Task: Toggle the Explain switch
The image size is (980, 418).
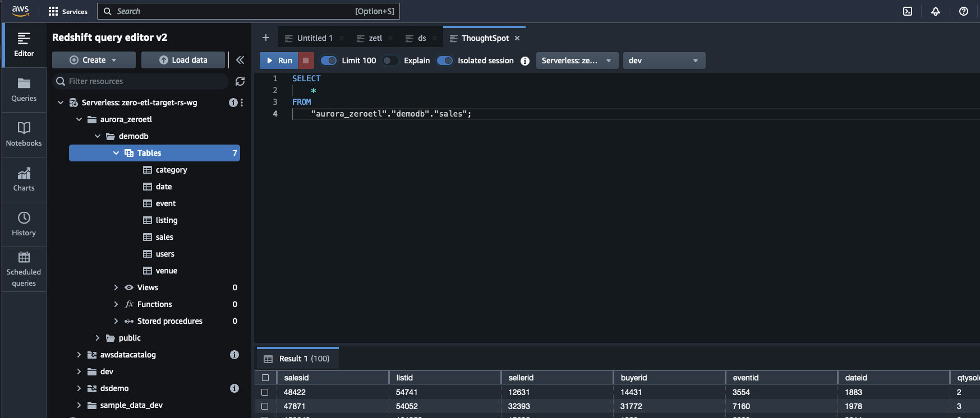Action: [390, 61]
